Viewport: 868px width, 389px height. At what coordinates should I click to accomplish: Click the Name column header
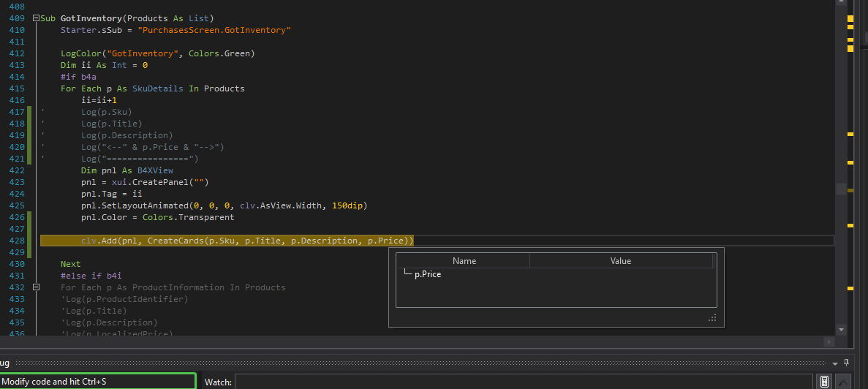(x=464, y=261)
